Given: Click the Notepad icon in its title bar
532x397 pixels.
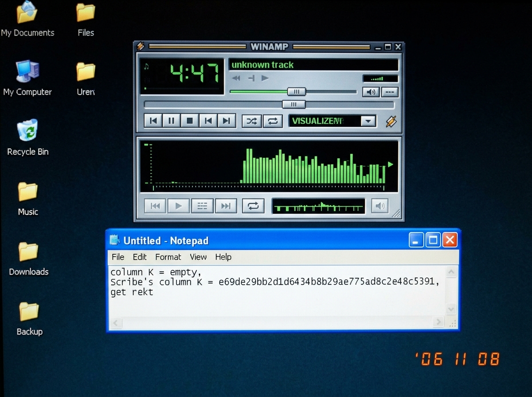Looking at the screenshot, I should (x=115, y=240).
